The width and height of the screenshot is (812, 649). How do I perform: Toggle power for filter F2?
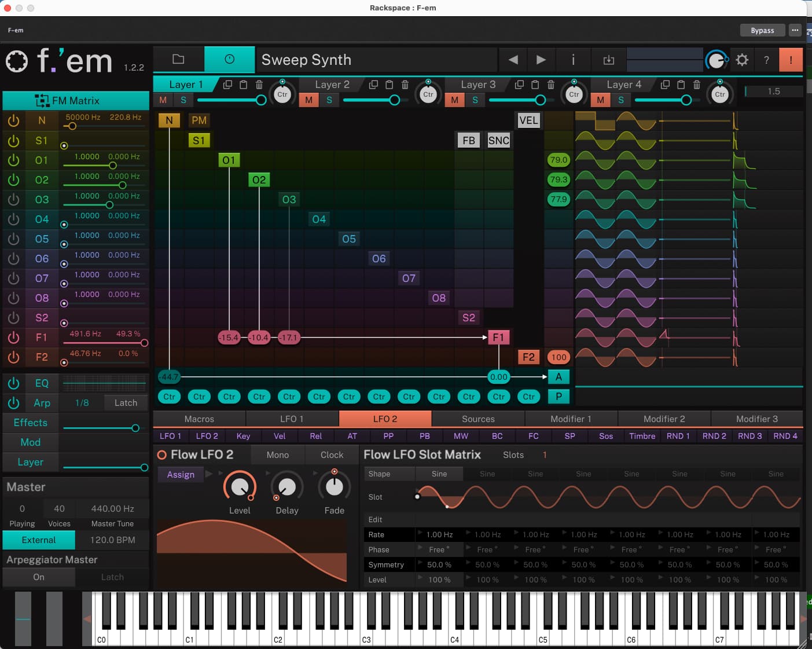(14, 357)
